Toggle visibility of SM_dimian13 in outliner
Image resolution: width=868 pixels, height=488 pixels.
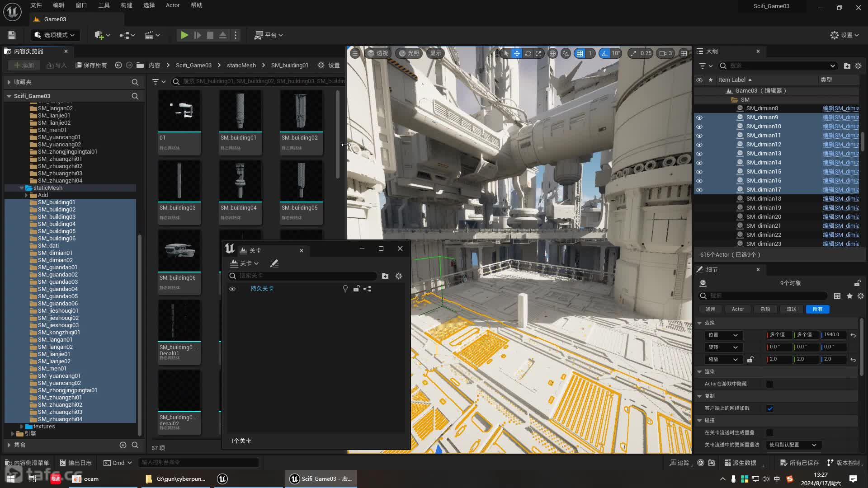[x=699, y=154]
